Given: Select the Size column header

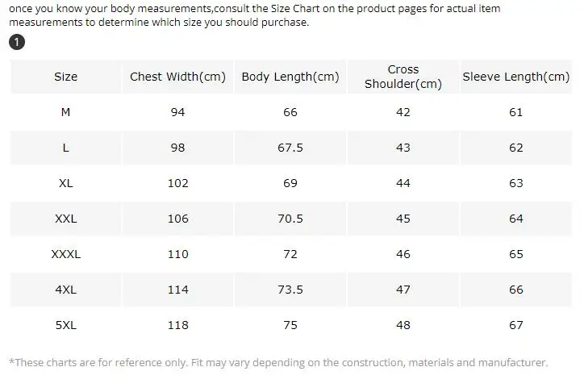Looking at the screenshot, I should pyautogui.click(x=66, y=77).
